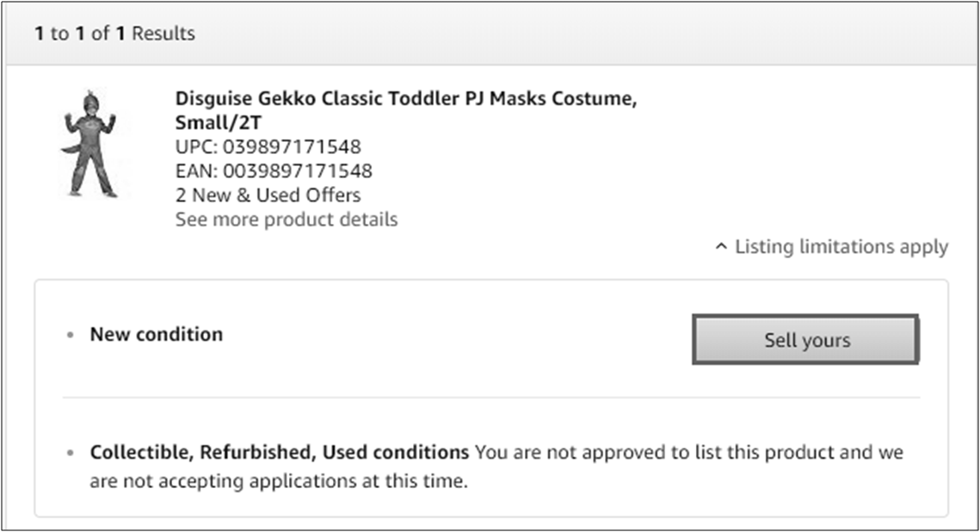Collapse the Listing limitations apply section
The width and height of the screenshot is (980, 532).
pyautogui.click(x=841, y=247)
